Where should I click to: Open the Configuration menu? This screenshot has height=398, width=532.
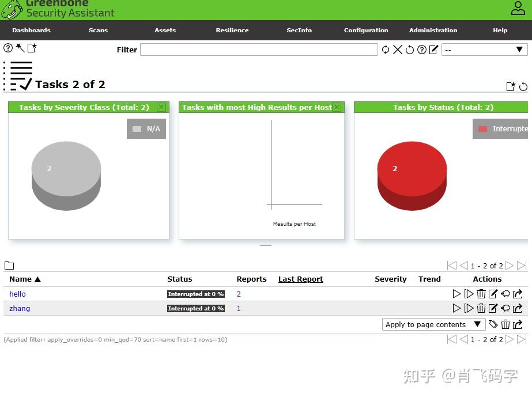pos(366,31)
